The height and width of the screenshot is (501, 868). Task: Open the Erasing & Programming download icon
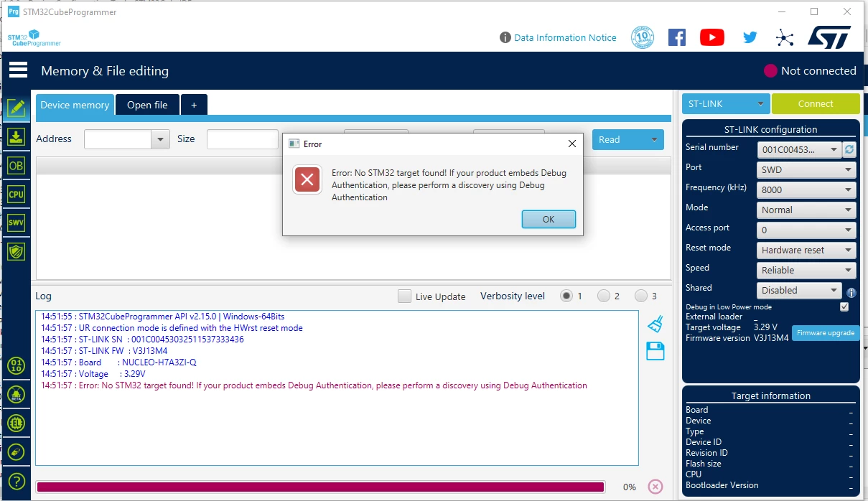point(16,136)
